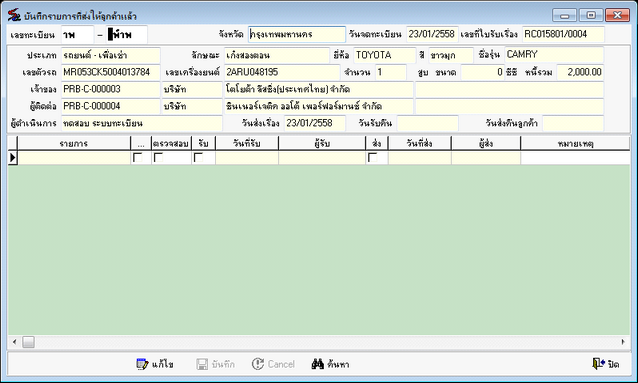Toggle the checkbox under the ... column
The height and width of the screenshot is (383, 638).
click(138, 157)
